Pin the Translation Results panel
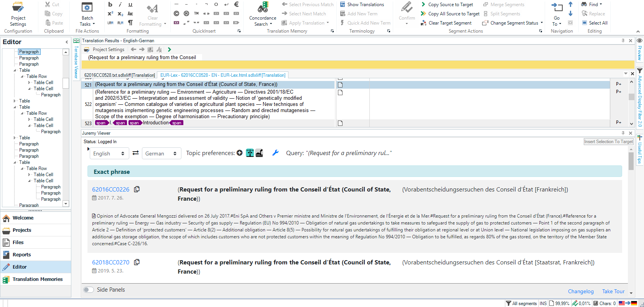The width and height of the screenshot is (644, 307). [x=623, y=40]
